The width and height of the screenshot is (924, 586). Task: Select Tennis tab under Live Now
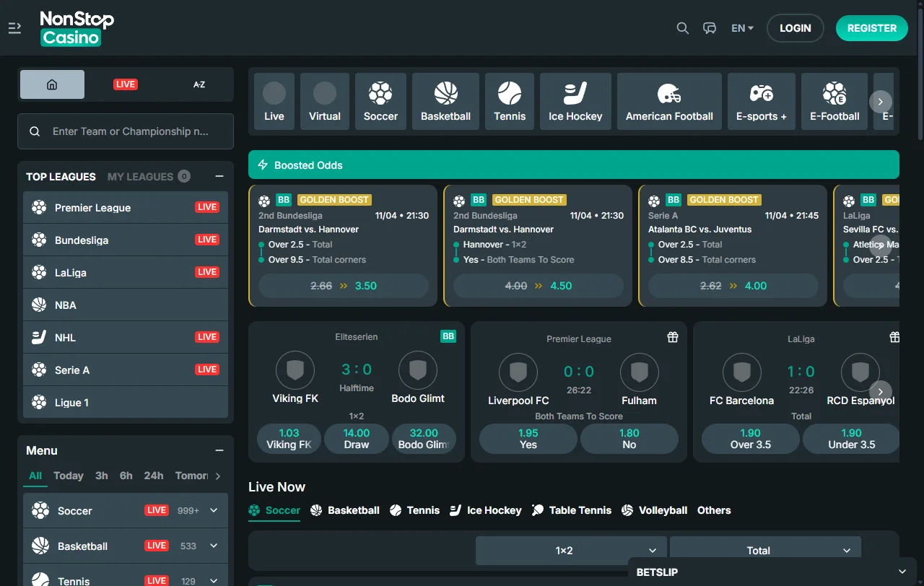coord(414,510)
